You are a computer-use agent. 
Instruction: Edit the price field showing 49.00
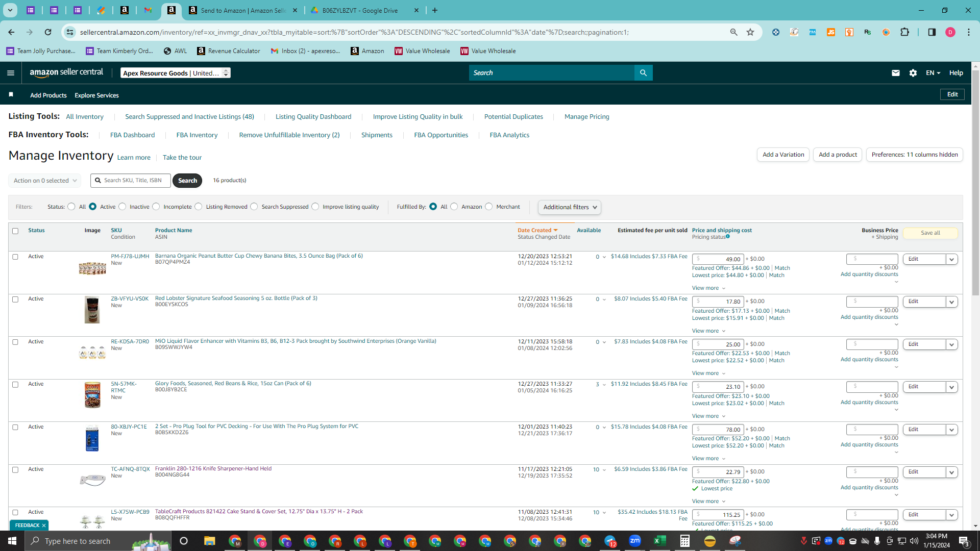click(x=718, y=259)
